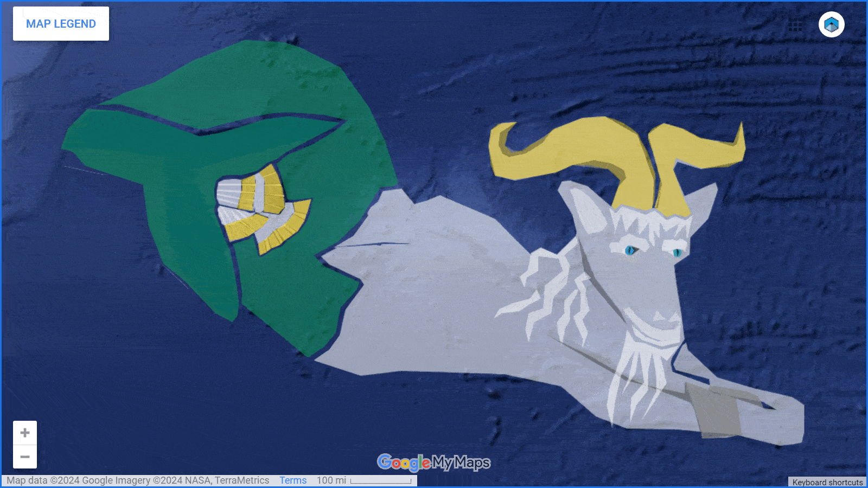The image size is (868, 488).
Task: Open the MAP LEGEND panel
Action: (x=61, y=24)
